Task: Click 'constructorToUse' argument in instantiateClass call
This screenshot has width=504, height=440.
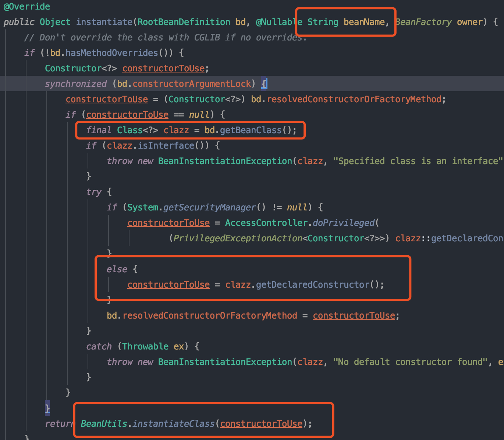Action: point(261,424)
